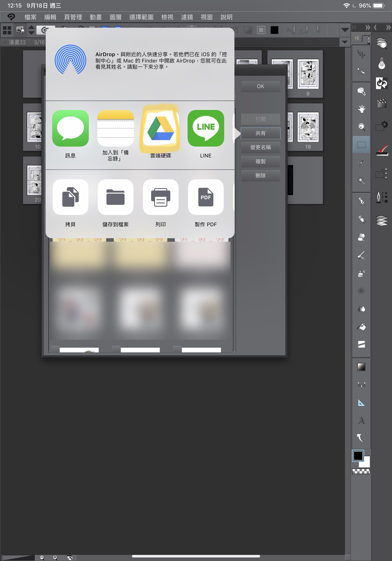Open the Layers stack panel icon

pyautogui.click(x=382, y=220)
